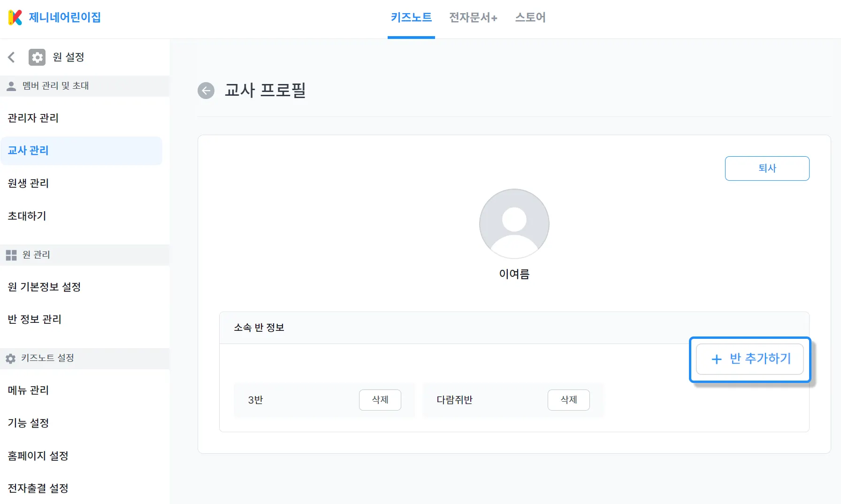Delete the 3반 class assignment
841x504 pixels.
pos(380,400)
